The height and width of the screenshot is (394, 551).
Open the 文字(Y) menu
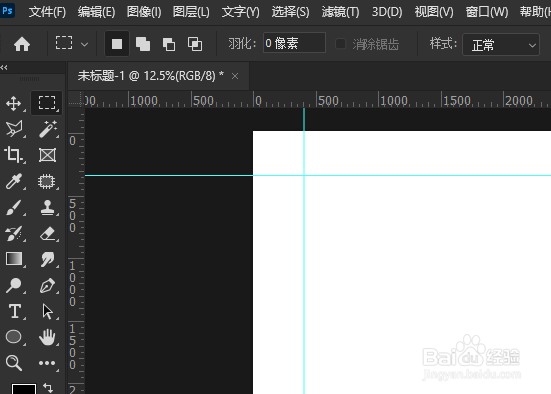click(x=241, y=12)
